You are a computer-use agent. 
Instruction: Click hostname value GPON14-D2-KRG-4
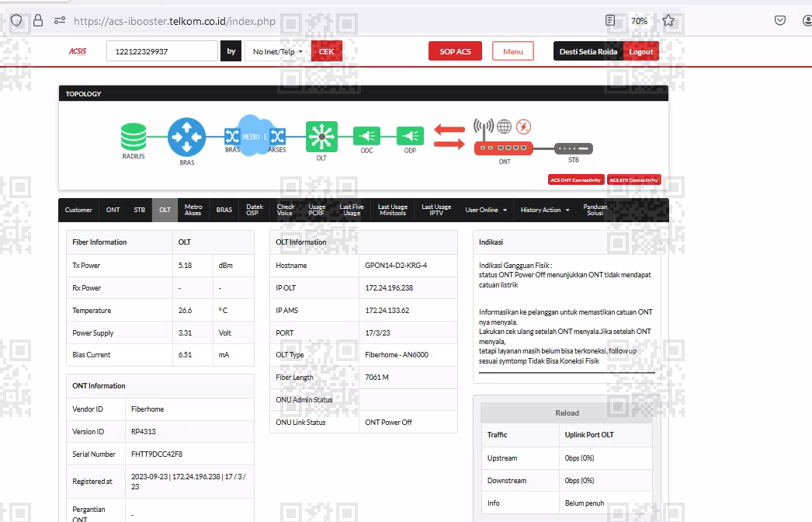pyautogui.click(x=396, y=266)
